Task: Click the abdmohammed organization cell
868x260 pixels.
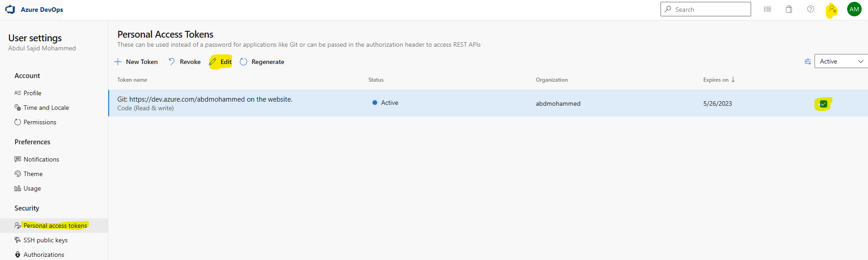Action: pos(558,103)
